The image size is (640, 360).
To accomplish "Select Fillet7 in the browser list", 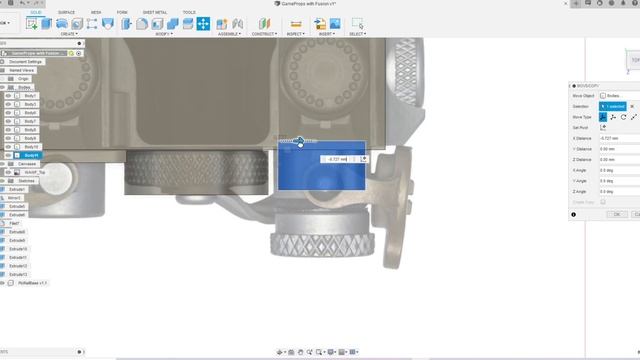I will [14, 223].
